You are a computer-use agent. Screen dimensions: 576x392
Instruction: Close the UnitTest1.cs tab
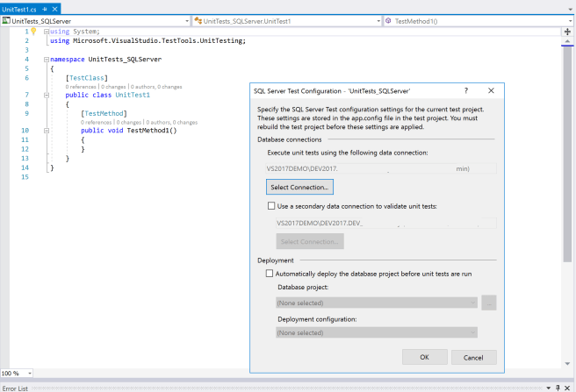(55, 8)
